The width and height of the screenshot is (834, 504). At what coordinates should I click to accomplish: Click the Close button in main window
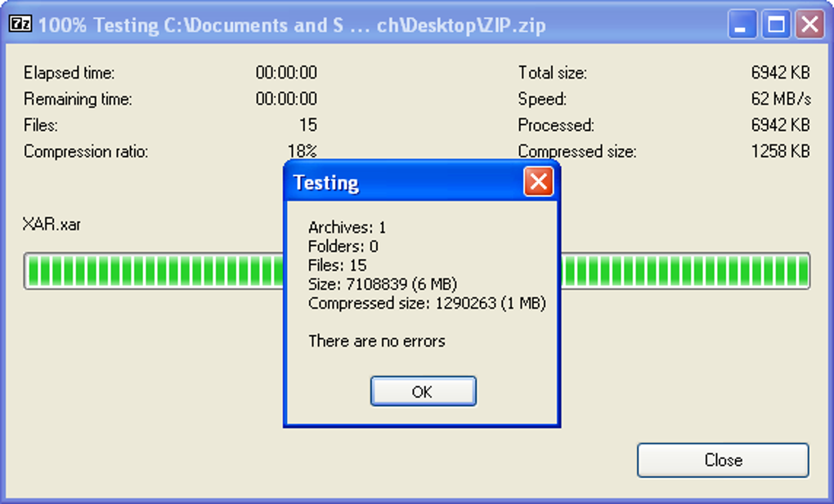click(x=723, y=460)
